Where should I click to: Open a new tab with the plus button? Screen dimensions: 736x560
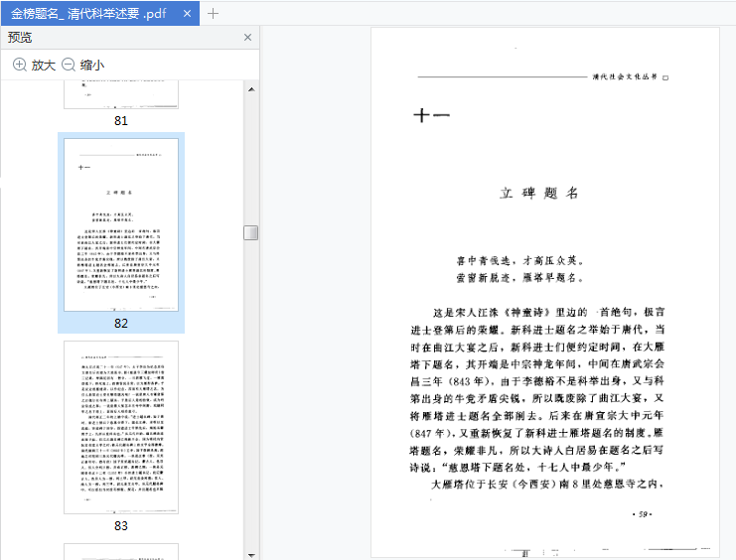coord(213,14)
